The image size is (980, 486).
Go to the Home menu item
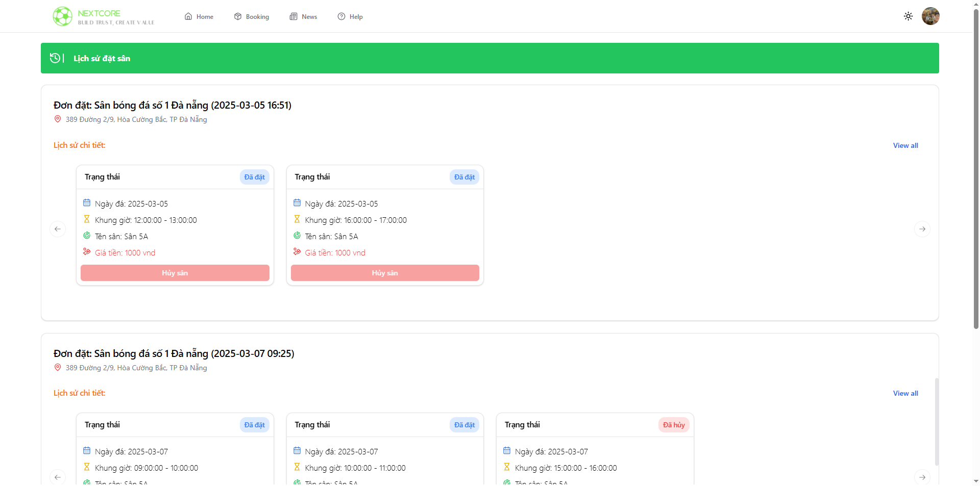(199, 17)
